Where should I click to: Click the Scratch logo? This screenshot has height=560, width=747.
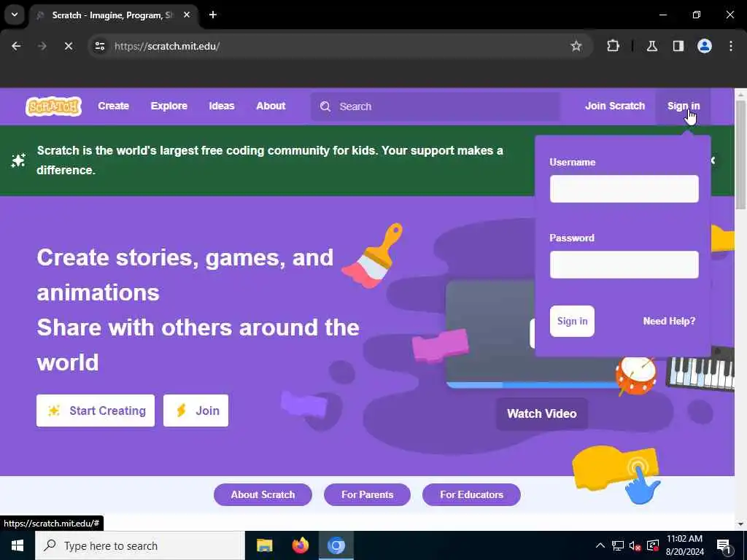click(53, 106)
